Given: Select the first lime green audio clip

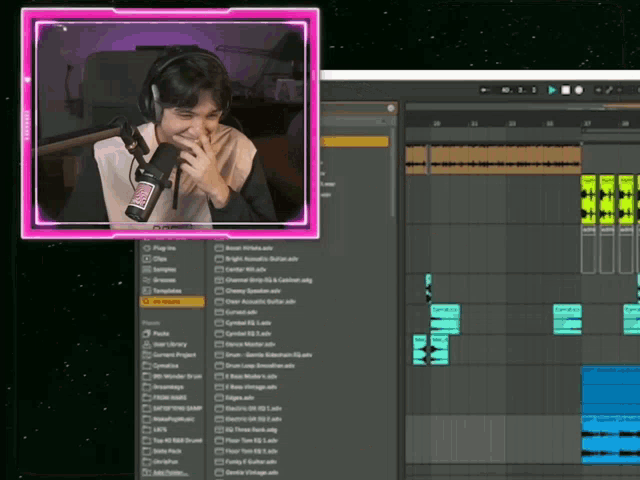Looking at the screenshot, I should pyautogui.click(x=589, y=200).
